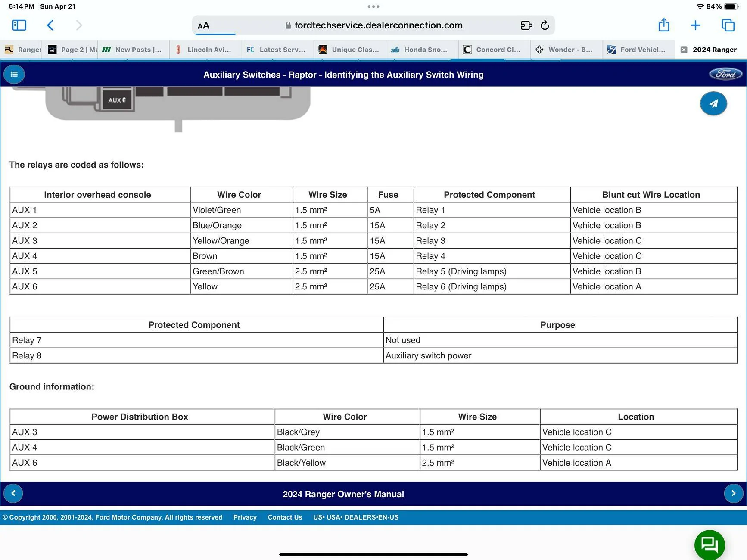Switch to the Lincoln Avi... tab
Image resolution: width=747 pixels, height=560 pixels.
pos(205,50)
